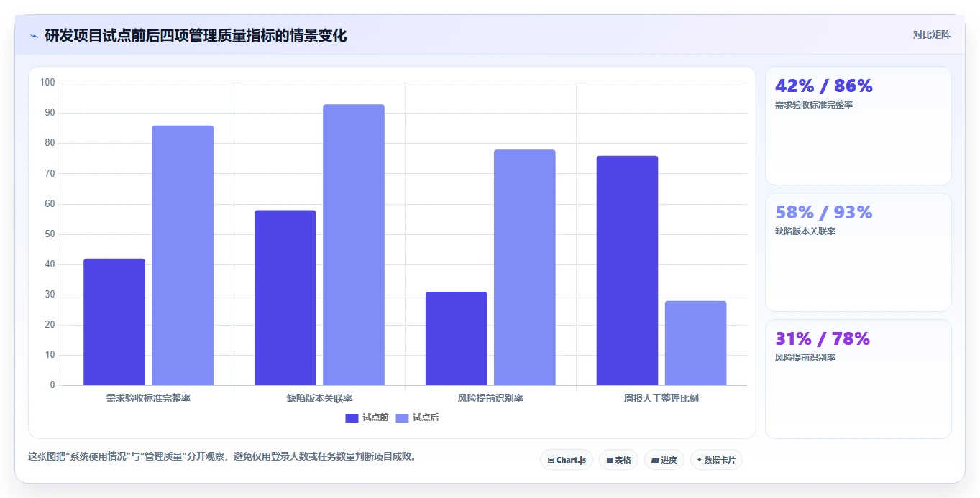Click the Chart.js tag chip
Screen dimensions: 980x498
tap(567, 460)
